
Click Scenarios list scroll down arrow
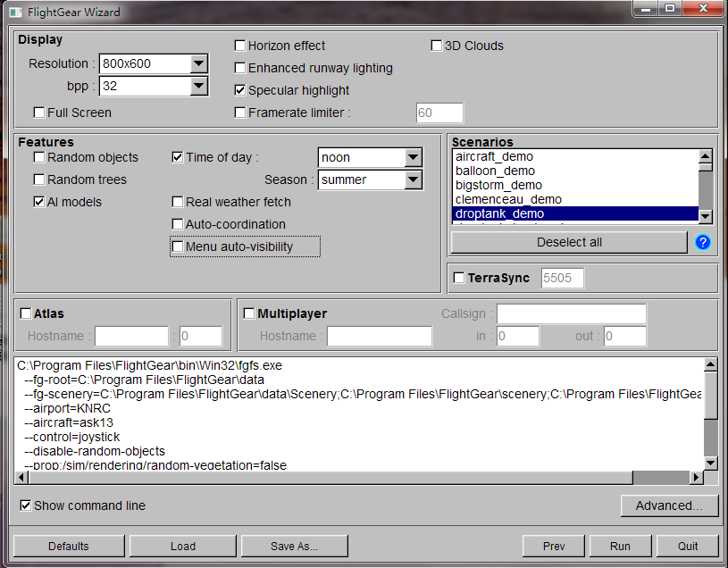[x=706, y=216]
